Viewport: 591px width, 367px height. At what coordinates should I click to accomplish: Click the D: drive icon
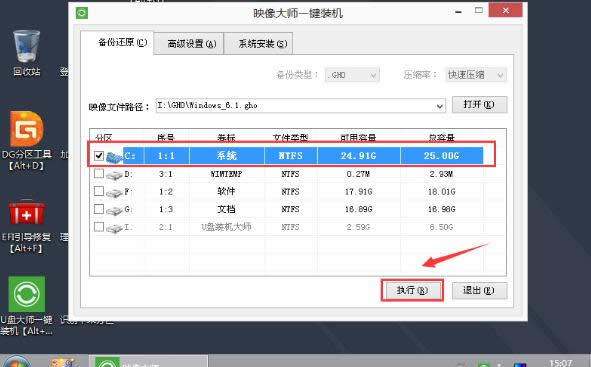pyautogui.click(x=114, y=174)
